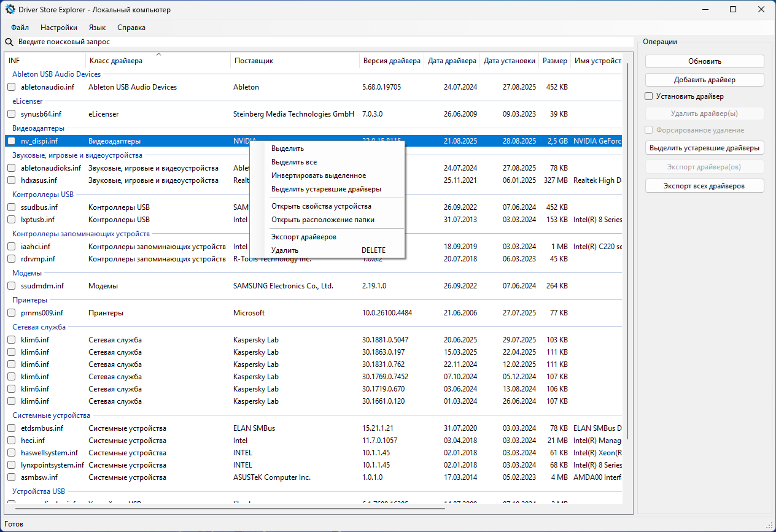The height and width of the screenshot is (532, 776).
Task: Select Открыть расположение папки menu entry
Action: pos(322,220)
